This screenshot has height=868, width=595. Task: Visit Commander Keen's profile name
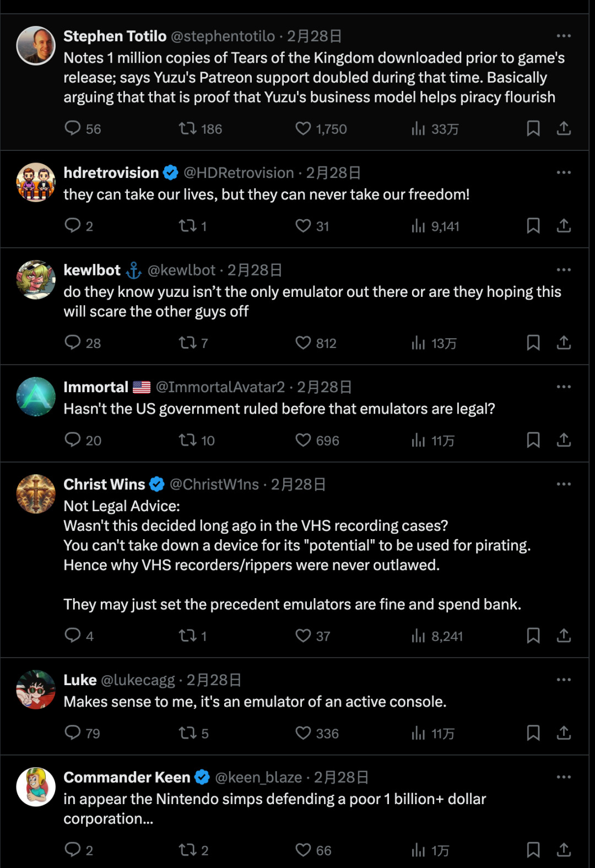pos(127,777)
